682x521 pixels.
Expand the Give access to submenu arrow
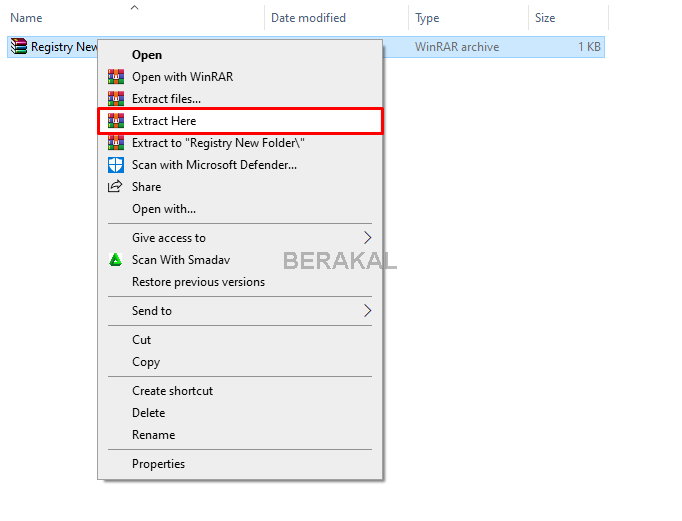(367, 238)
